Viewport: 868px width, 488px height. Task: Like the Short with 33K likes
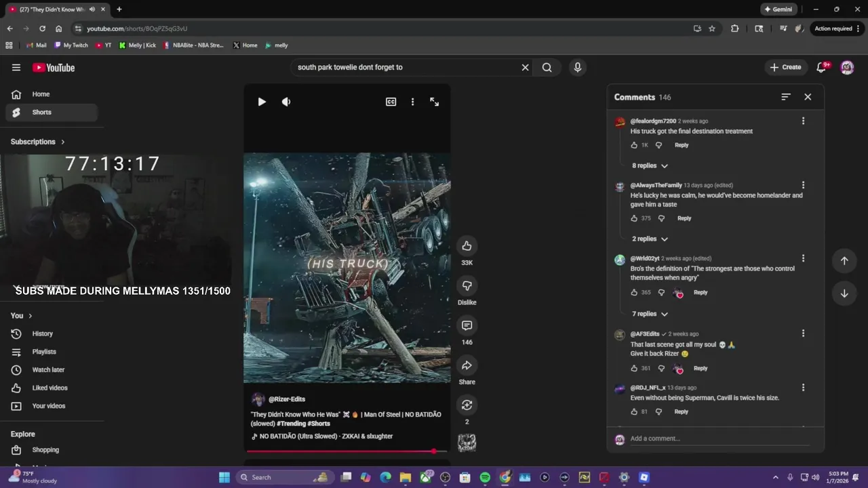coord(467,246)
